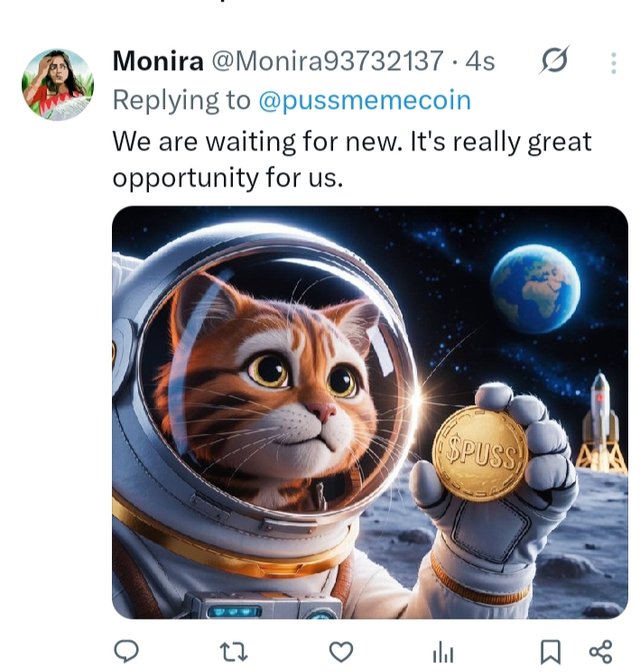This screenshot has width=640, height=672.
Task: Open Monira's profile picture avatar
Action: click(58, 85)
